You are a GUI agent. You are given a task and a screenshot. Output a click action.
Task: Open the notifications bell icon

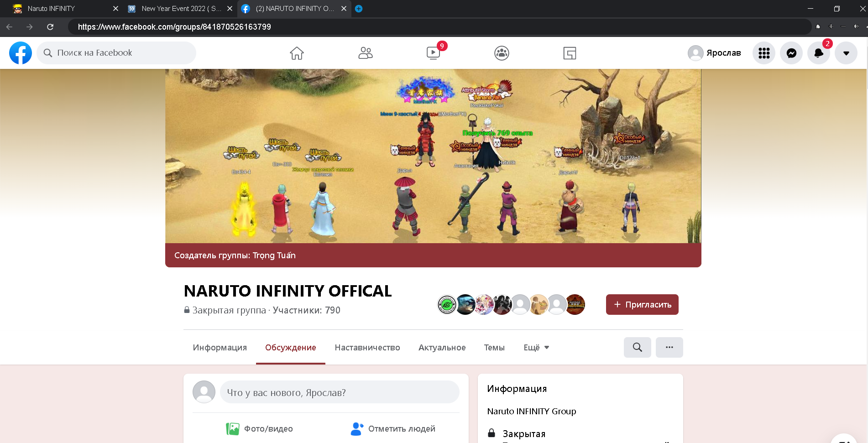click(819, 53)
